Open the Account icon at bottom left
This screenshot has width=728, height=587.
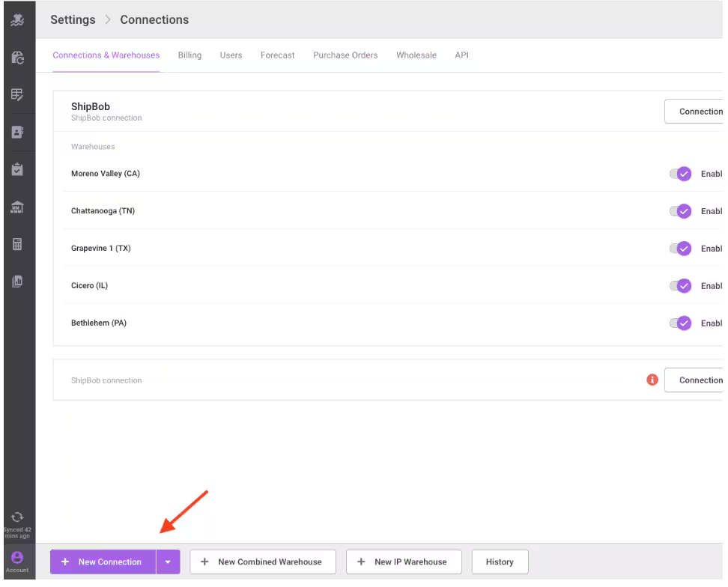16,558
